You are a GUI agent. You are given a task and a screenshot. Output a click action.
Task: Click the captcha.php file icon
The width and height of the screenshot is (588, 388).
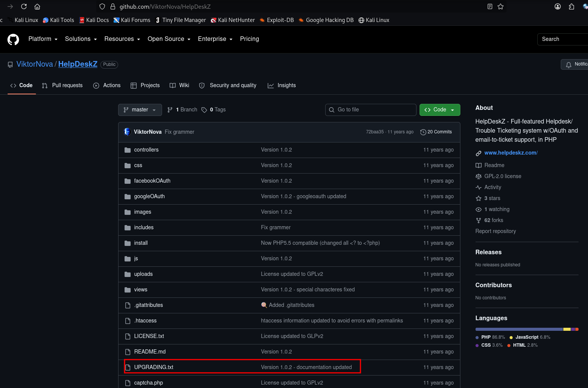[x=128, y=383]
